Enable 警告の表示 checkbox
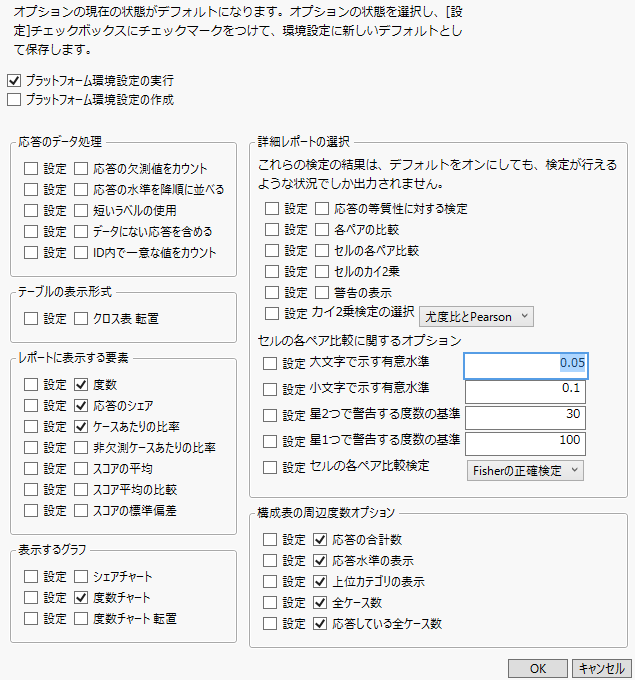 [x=322, y=293]
